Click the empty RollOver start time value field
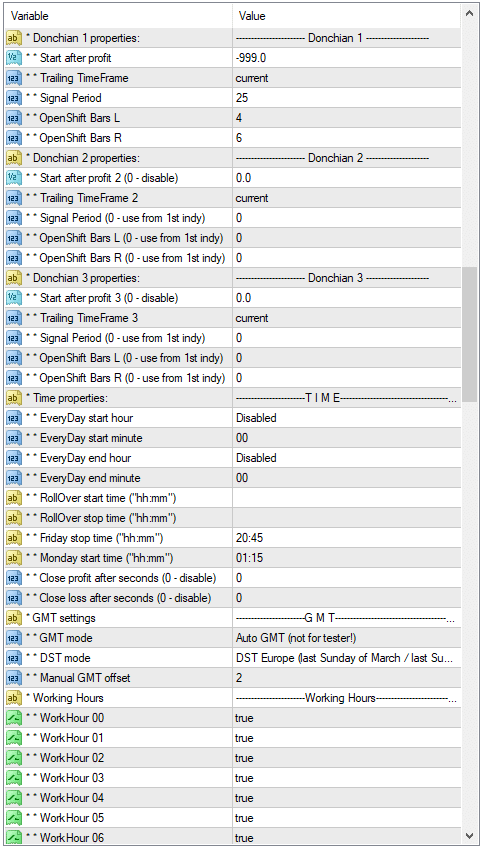This screenshot has height=852, width=483. (x=347, y=498)
